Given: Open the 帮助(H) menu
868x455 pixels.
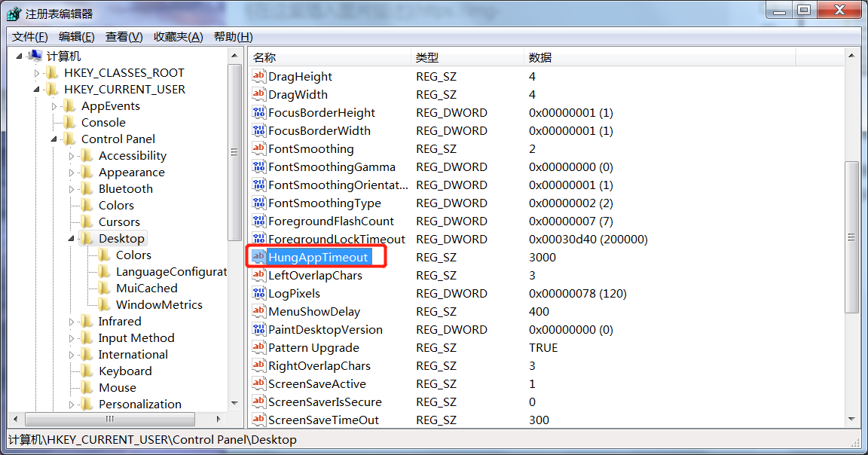Looking at the screenshot, I should (233, 36).
